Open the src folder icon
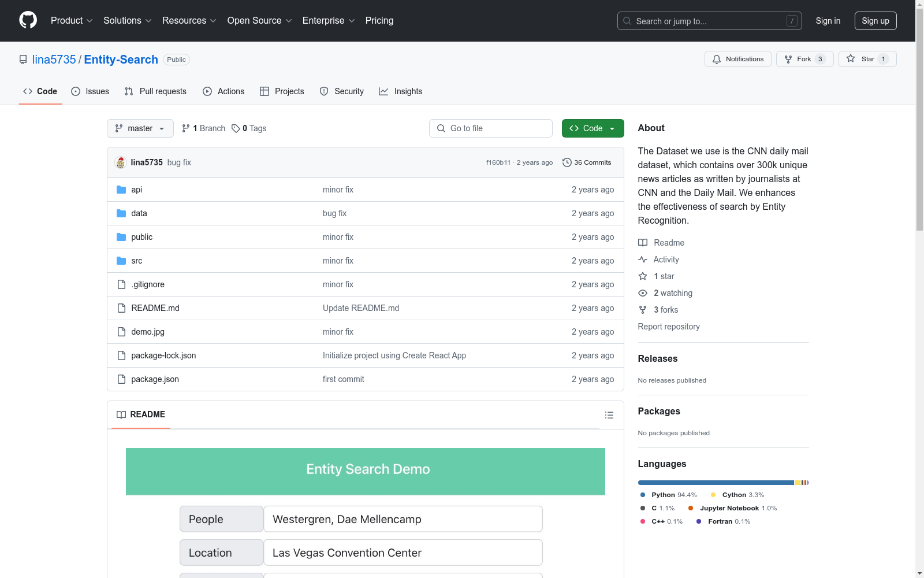924x578 pixels. pos(121,261)
